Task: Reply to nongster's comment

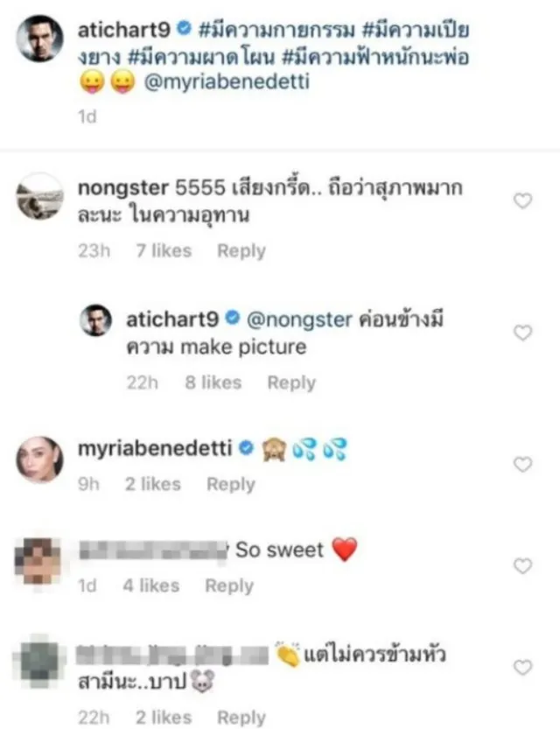Action: 241,251
